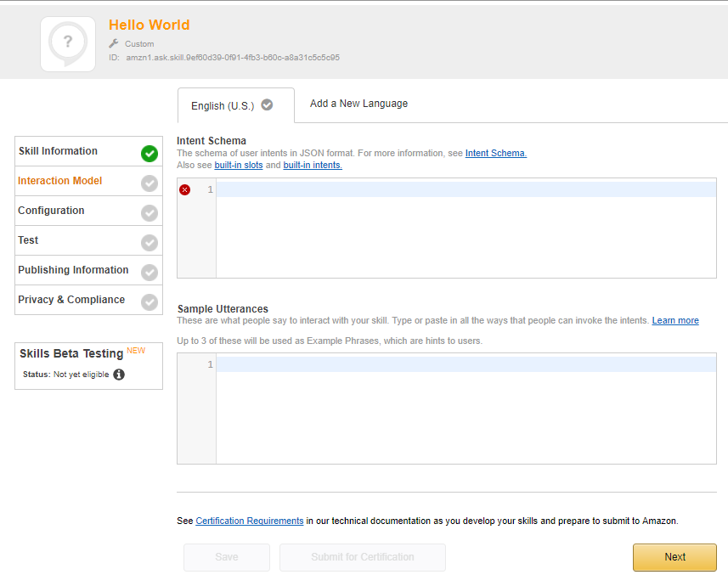This screenshot has width=728, height=586.
Task: Go to the Skill Information section
Action: (x=58, y=151)
